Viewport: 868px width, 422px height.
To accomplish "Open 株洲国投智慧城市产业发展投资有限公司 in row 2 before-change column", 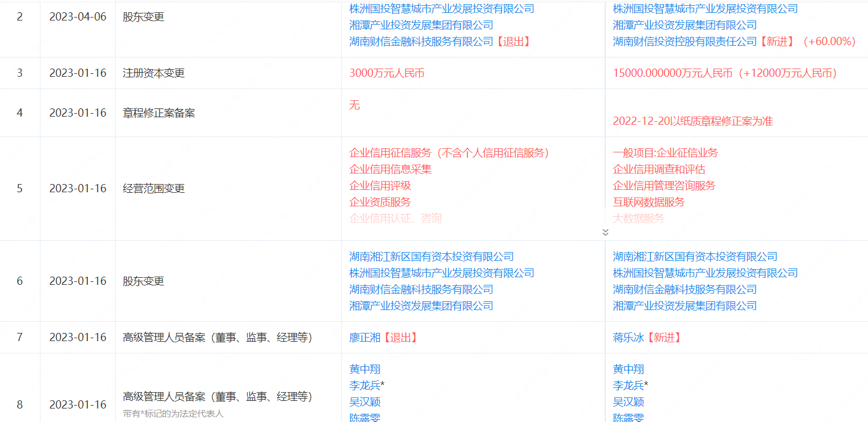I will [x=442, y=9].
